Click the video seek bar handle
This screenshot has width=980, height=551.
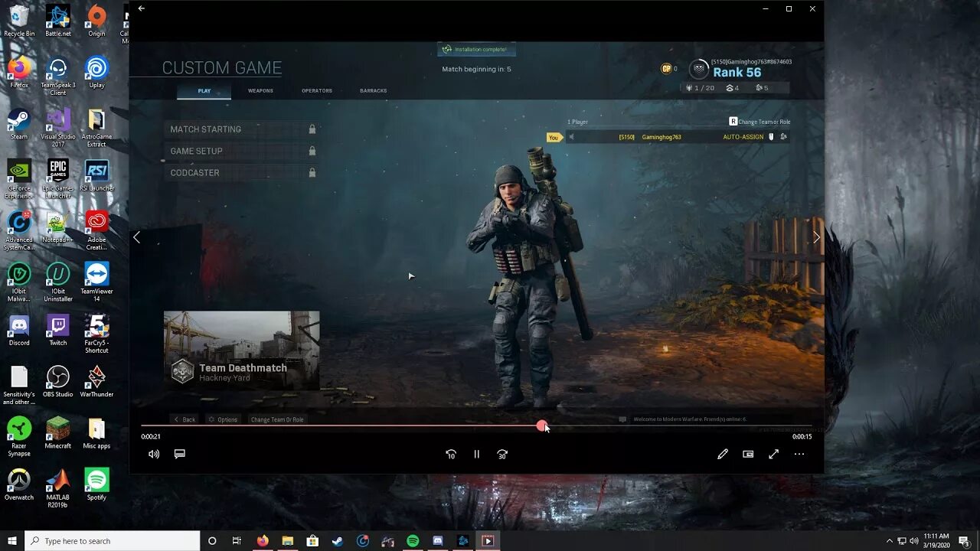tap(542, 425)
